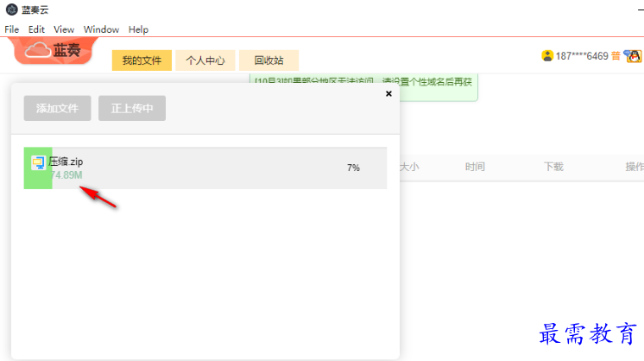The image size is (644, 361).
Task: Switch to the 我的文件 tab
Action: pos(142,60)
